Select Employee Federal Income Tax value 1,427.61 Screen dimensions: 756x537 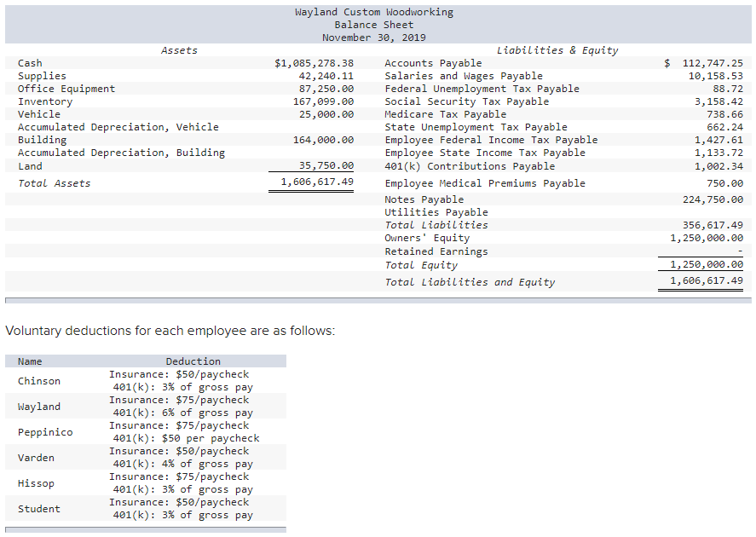(718, 140)
